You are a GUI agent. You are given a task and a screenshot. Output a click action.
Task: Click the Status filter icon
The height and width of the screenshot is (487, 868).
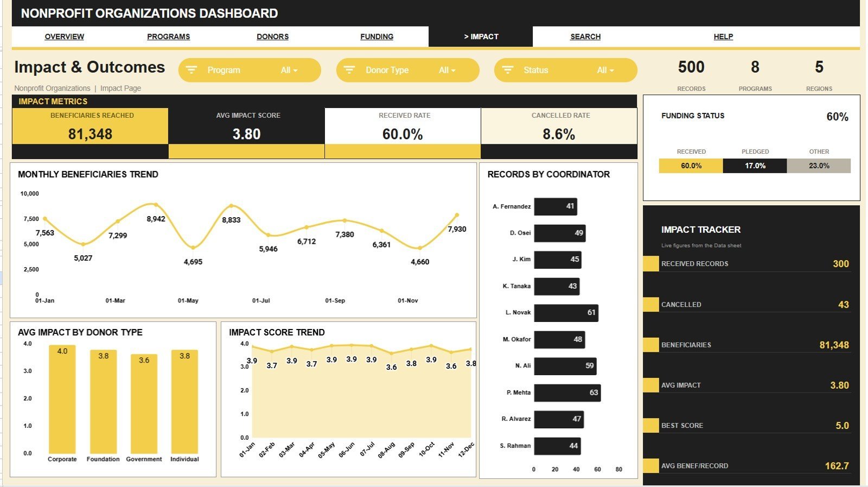coord(508,70)
